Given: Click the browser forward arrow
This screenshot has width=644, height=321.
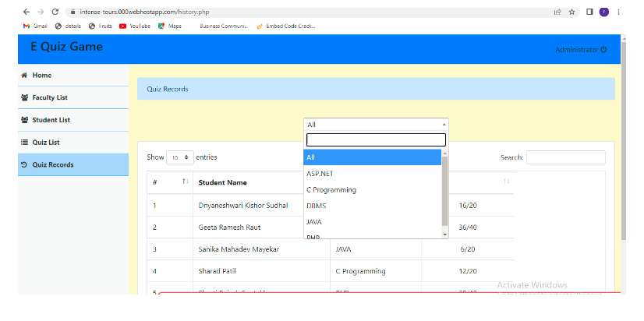Looking at the screenshot, I should point(41,12).
